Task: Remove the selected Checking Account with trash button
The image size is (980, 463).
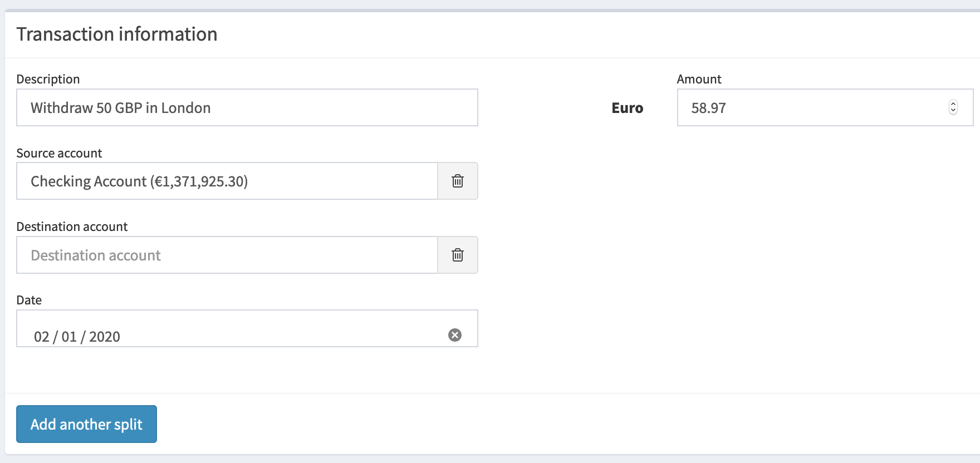Action: tap(458, 181)
